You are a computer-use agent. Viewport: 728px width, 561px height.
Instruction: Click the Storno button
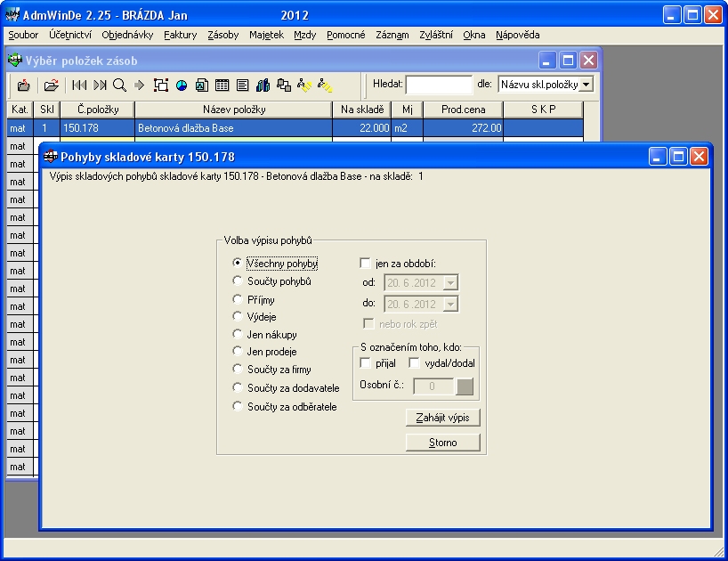click(x=442, y=442)
